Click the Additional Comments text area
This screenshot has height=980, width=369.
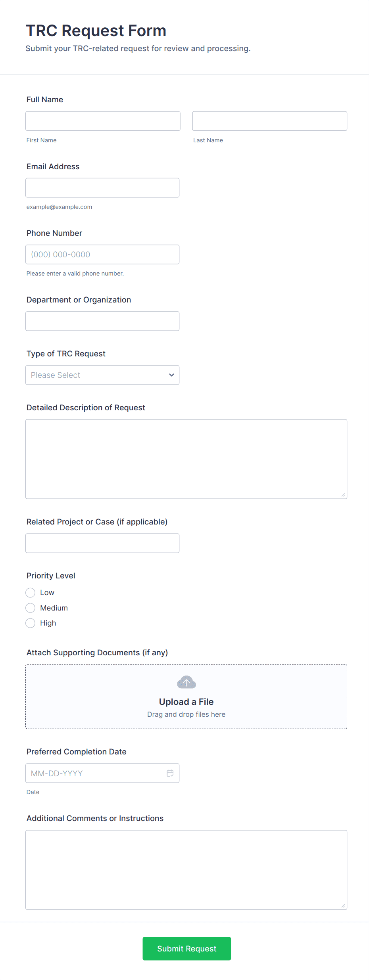pos(186,869)
